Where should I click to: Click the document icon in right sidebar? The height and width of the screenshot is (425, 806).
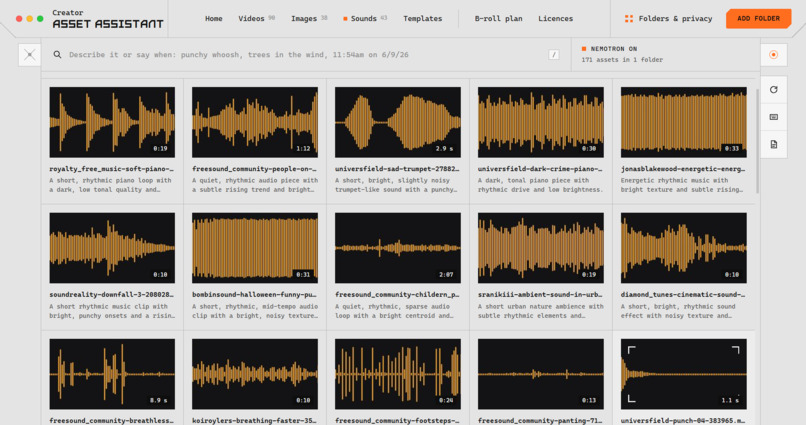[x=773, y=144]
